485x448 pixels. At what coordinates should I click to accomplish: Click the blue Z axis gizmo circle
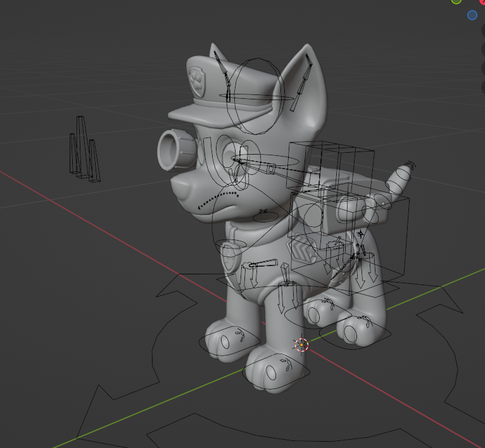pyautogui.click(x=472, y=15)
